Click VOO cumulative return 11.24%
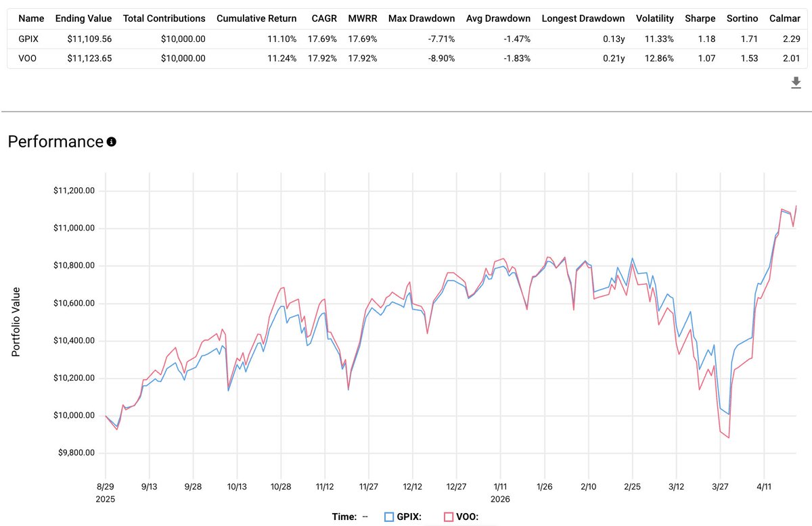This screenshot has width=812, height=526. [x=281, y=58]
